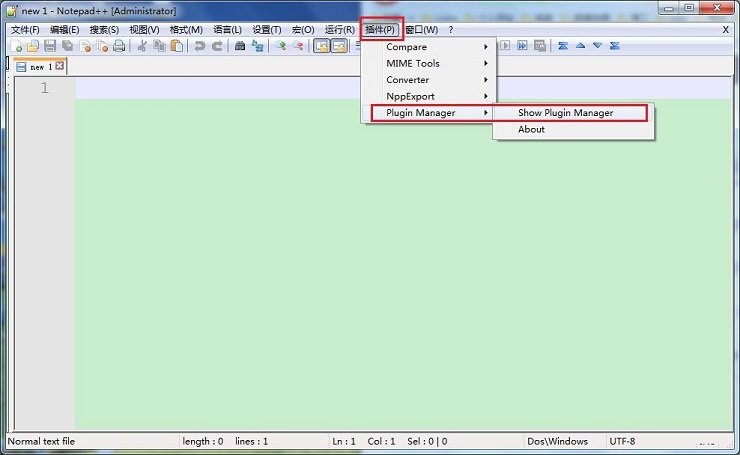Click the Redo arrow icon
This screenshot has width=740, height=455.
click(x=217, y=46)
